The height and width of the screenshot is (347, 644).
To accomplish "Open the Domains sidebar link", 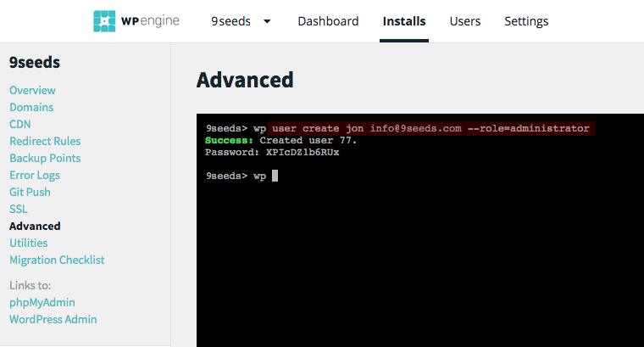I will pyautogui.click(x=31, y=107).
